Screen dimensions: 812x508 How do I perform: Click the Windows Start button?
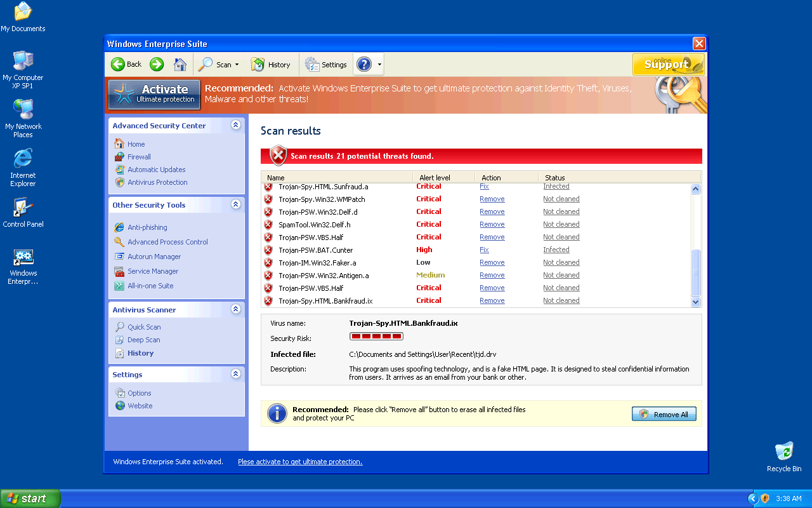(x=30, y=498)
